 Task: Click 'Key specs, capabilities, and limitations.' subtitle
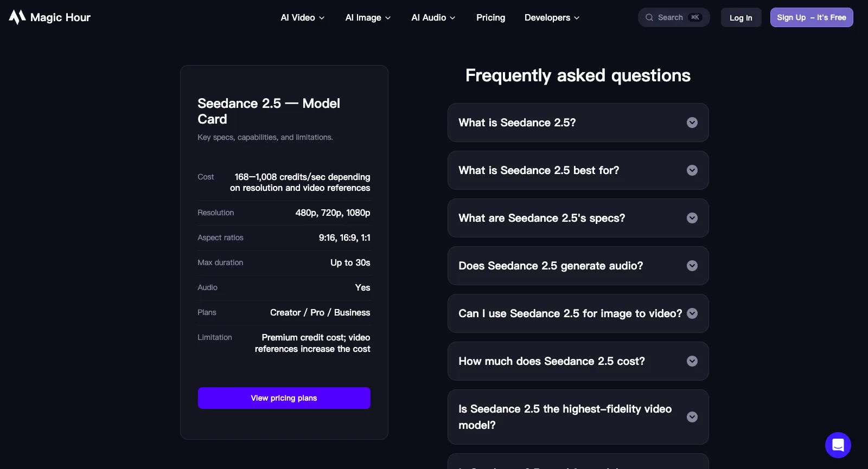pyautogui.click(x=265, y=137)
